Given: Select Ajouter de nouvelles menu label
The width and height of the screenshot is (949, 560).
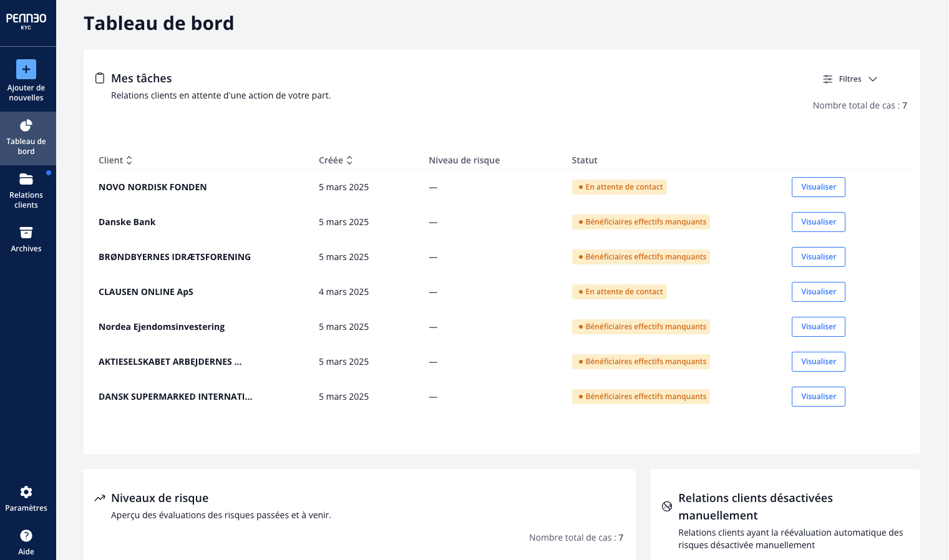Looking at the screenshot, I should pyautogui.click(x=26, y=93).
